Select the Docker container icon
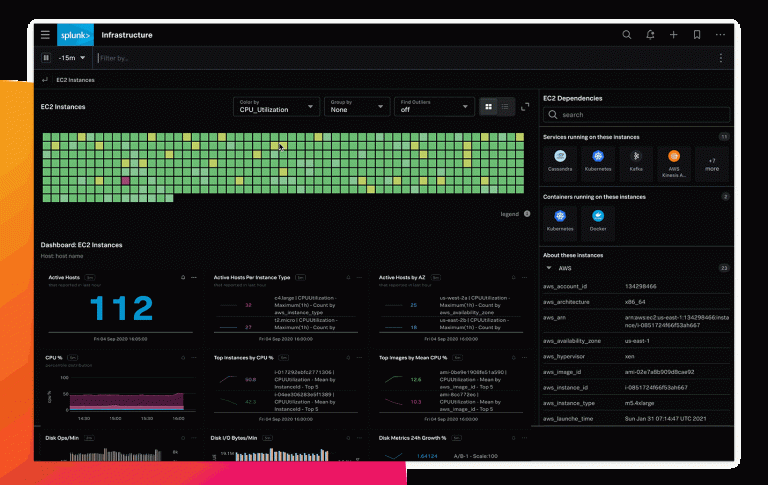The height and width of the screenshot is (485, 768). point(598,221)
